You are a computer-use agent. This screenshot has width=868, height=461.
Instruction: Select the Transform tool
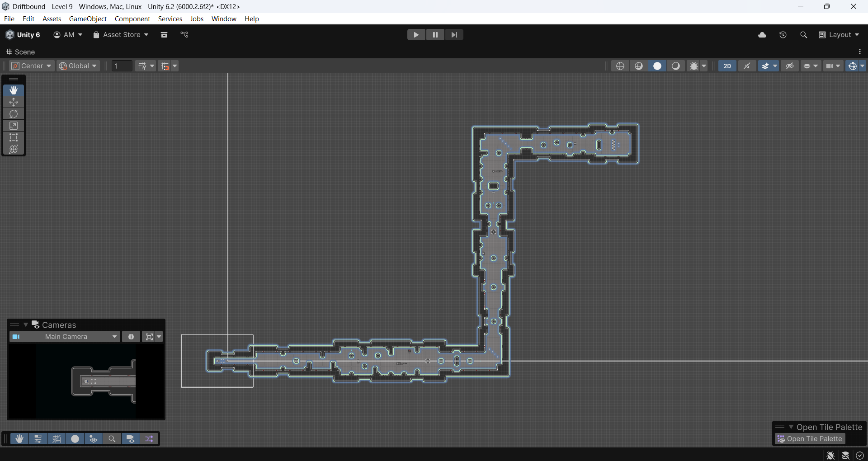14,149
